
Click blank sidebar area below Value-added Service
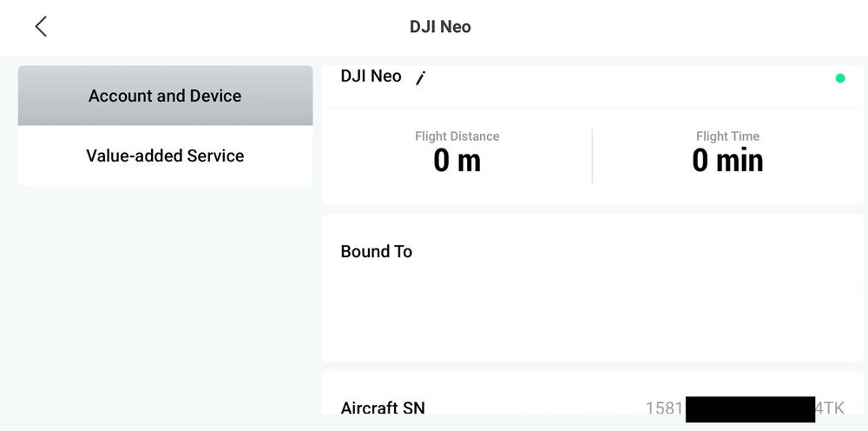pyautogui.click(x=165, y=304)
